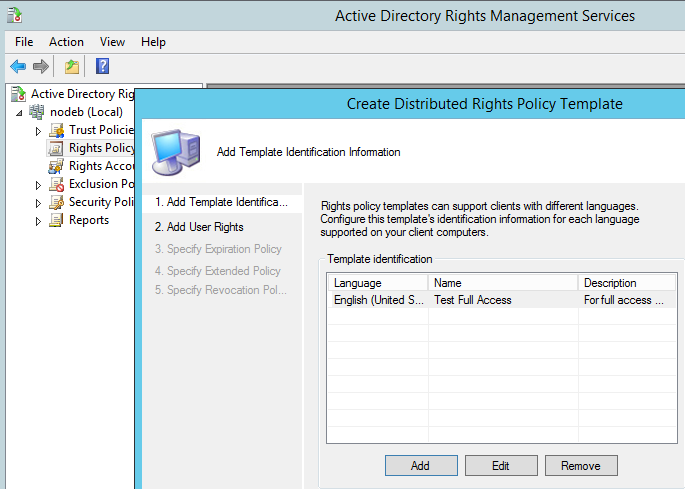Viewport: 685px width, 489px height.
Task: Select the Rights Policy Templates tree label
Action: [x=101, y=148]
